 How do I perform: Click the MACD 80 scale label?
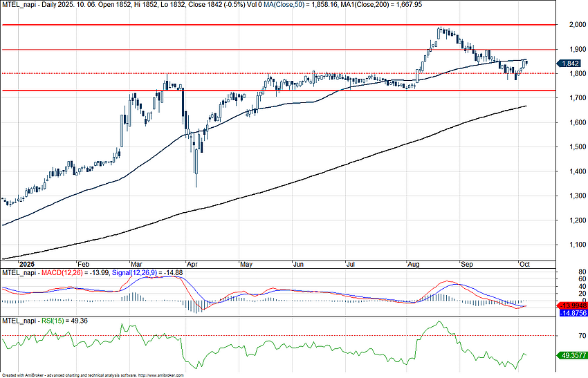(564, 272)
